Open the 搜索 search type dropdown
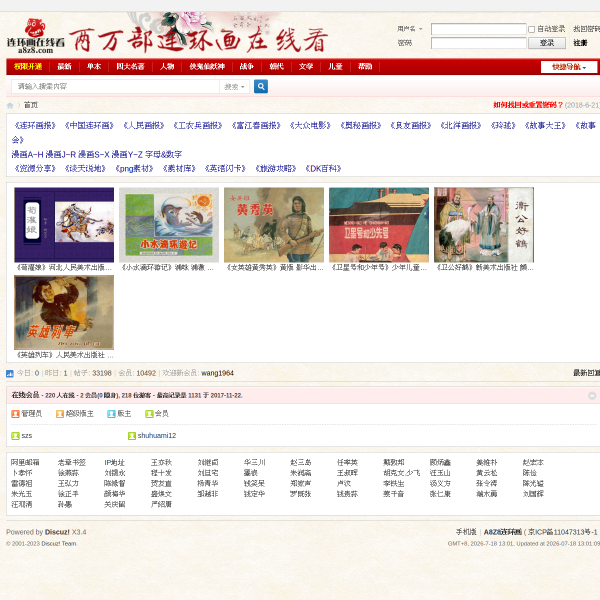Viewport: 600px width, 600px height. coord(234,87)
